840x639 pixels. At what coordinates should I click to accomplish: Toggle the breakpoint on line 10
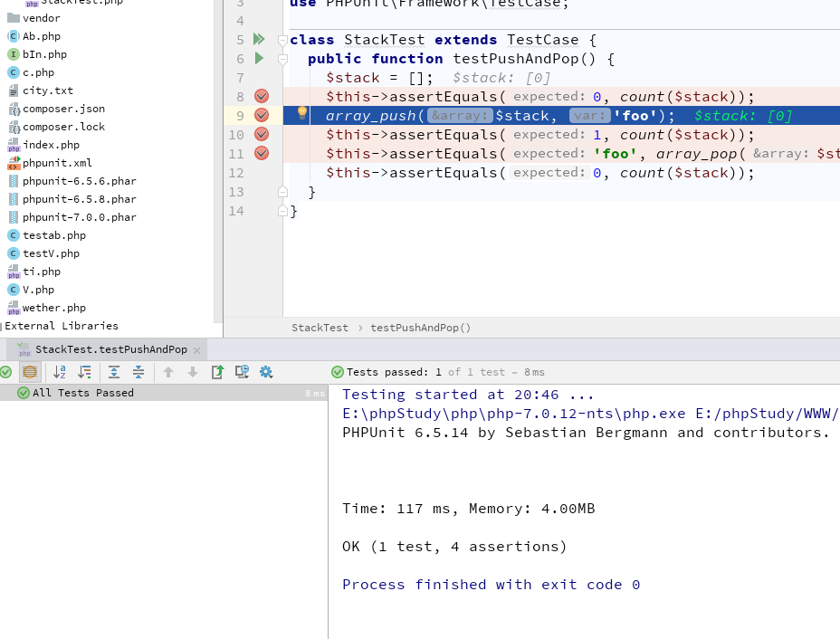click(262, 134)
